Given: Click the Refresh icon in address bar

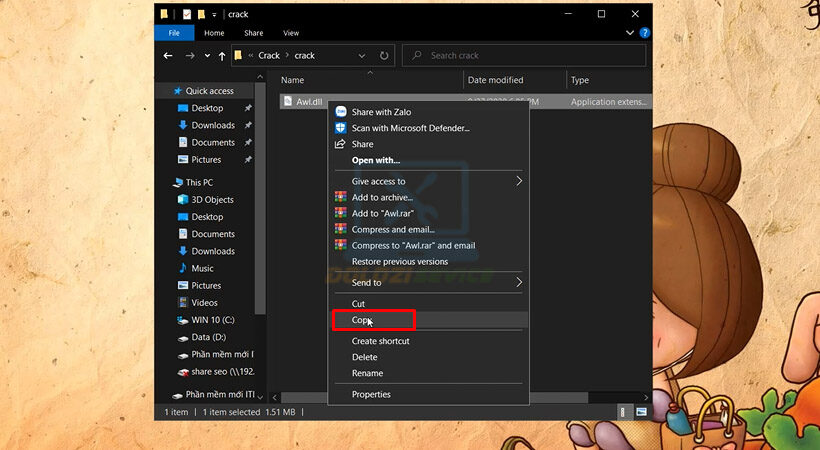Looking at the screenshot, I should [x=385, y=56].
